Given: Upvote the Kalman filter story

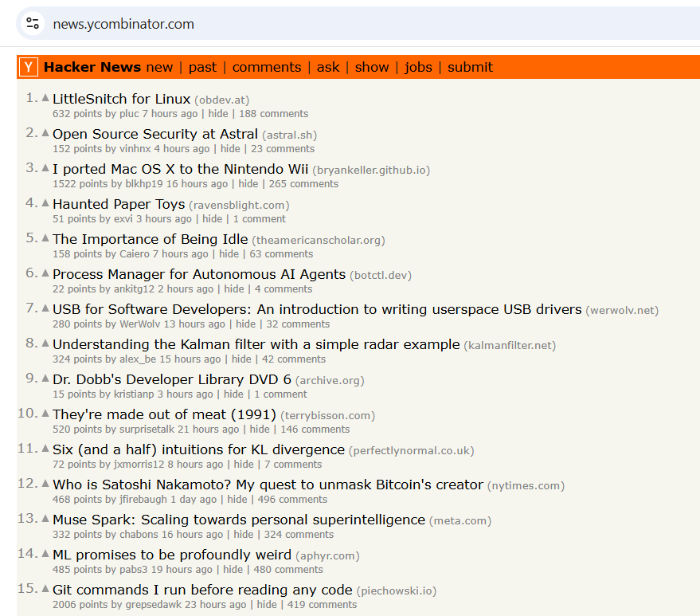Looking at the screenshot, I should click(x=45, y=343).
